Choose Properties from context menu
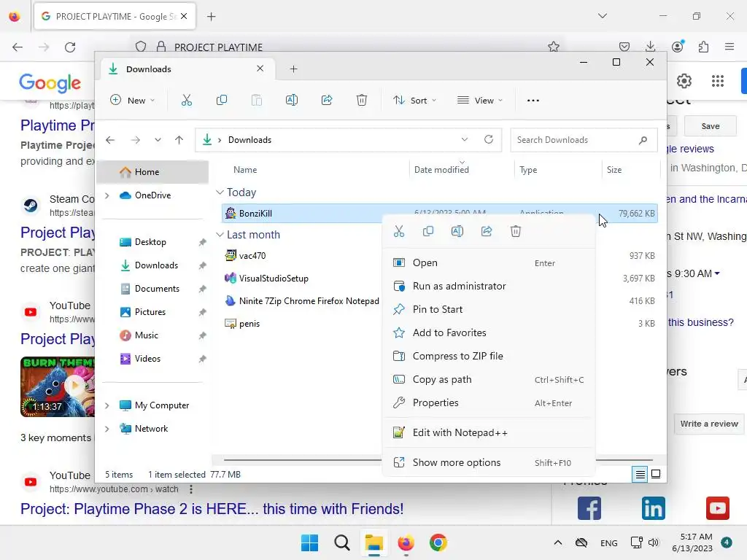The image size is (747, 560). coord(489,402)
